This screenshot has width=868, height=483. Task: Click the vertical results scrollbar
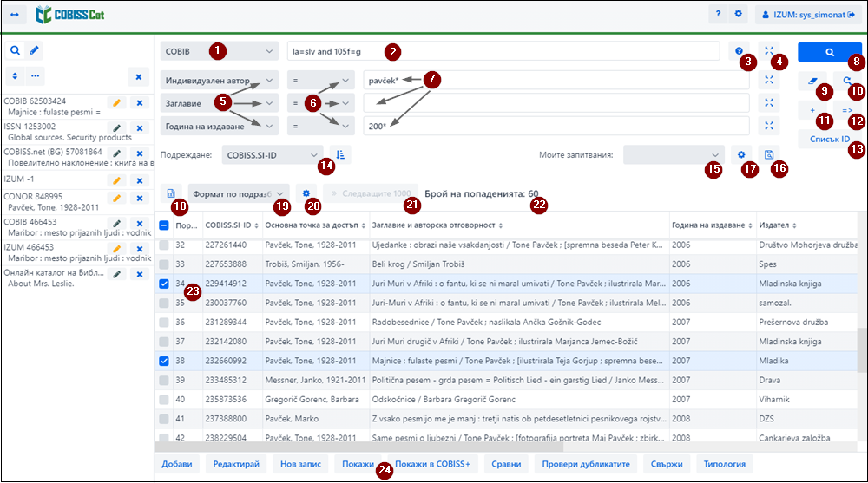[861, 349]
